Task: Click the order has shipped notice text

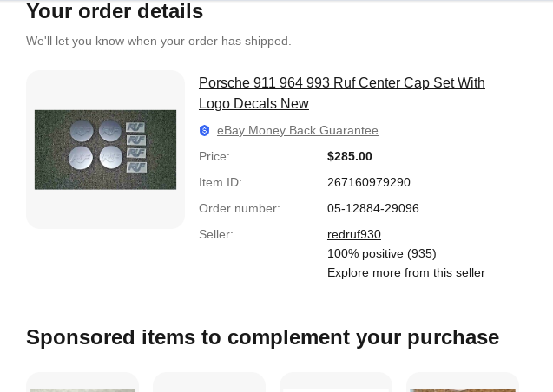Action: 158,41
